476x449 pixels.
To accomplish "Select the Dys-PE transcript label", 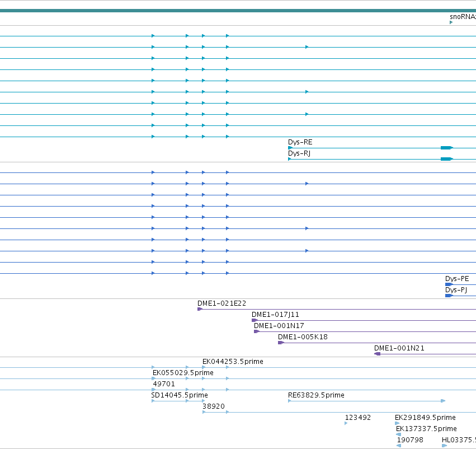I will 457,279.
